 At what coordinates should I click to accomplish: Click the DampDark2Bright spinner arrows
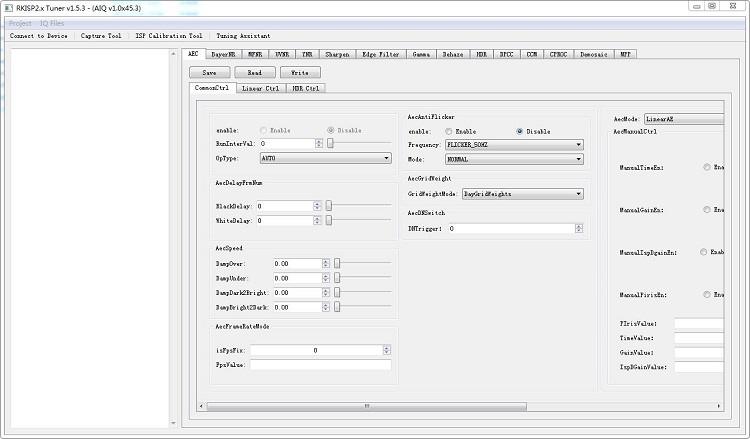[326, 293]
